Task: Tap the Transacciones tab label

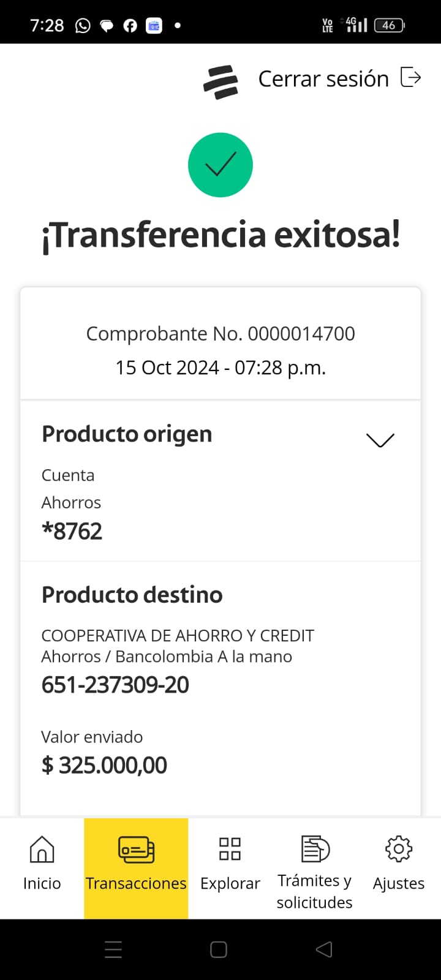Action: [136, 883]
